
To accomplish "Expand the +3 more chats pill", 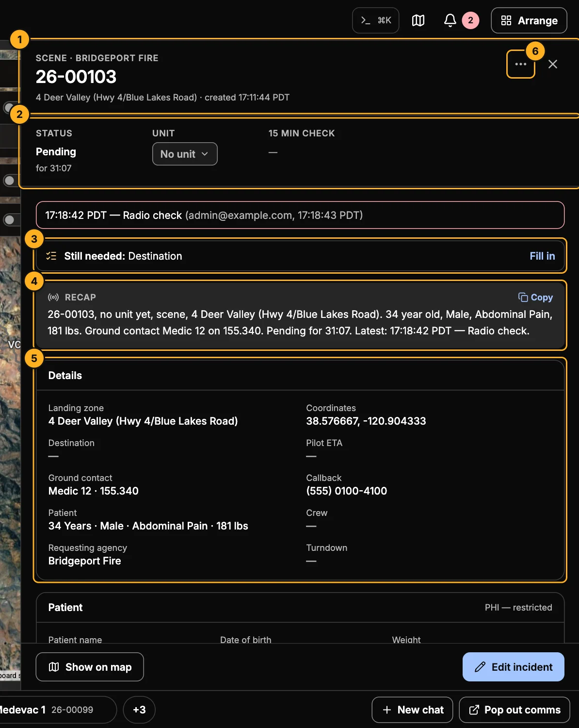I will tap(139, 710).
